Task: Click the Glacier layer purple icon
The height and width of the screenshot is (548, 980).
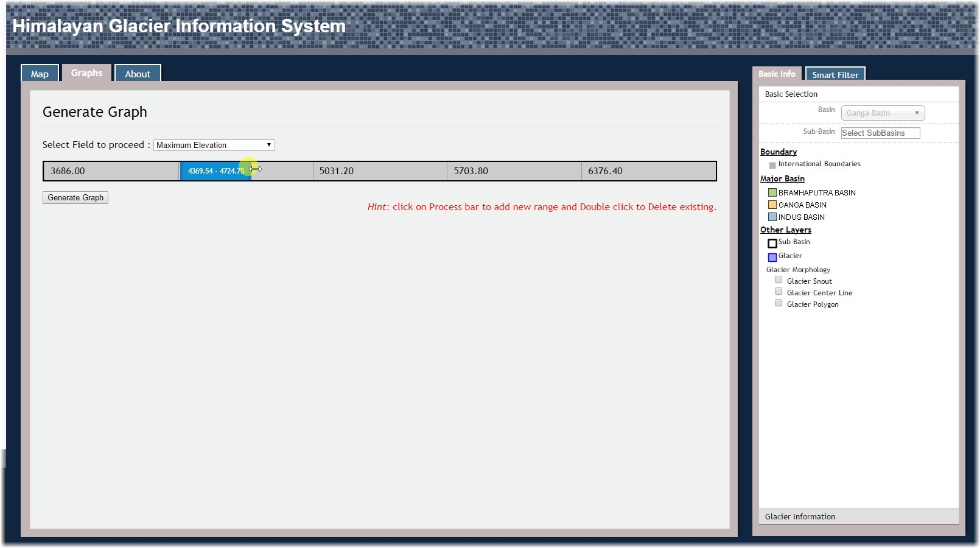Action: point(772,257)
